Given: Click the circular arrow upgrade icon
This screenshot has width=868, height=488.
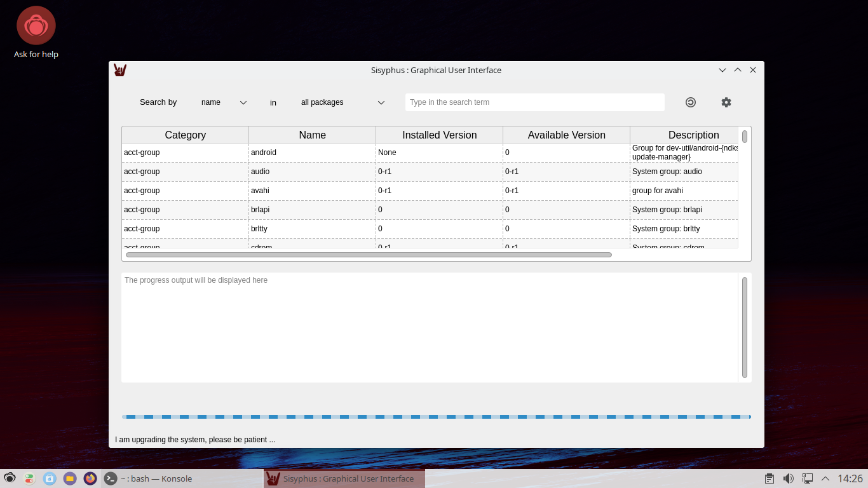Looking at the screenshot, I should pos(691,102).
